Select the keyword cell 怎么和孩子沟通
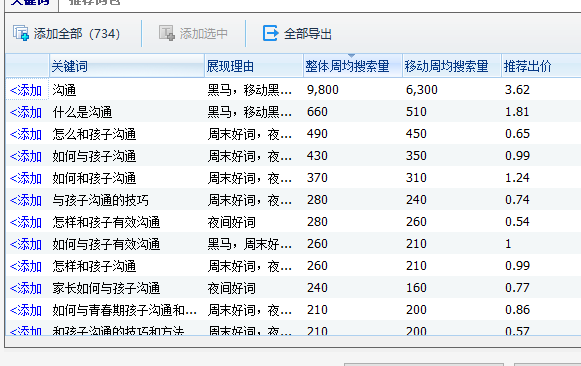 pos(94,134)
